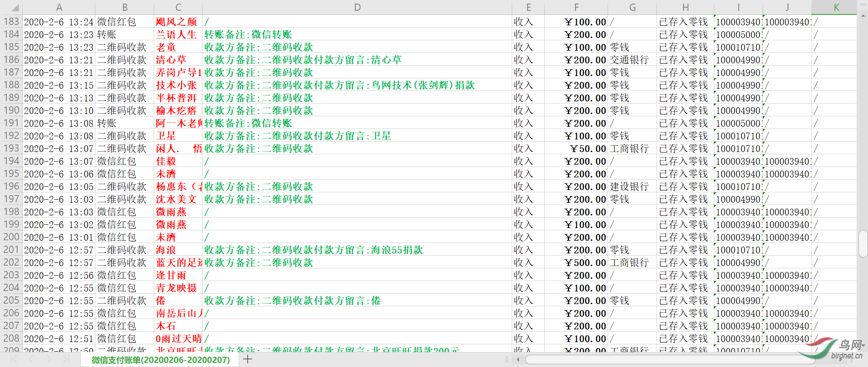Viewport: 868px width, 367px height.
Task: Click name cell 榆木疙瘩
Action: coord(178,110)
